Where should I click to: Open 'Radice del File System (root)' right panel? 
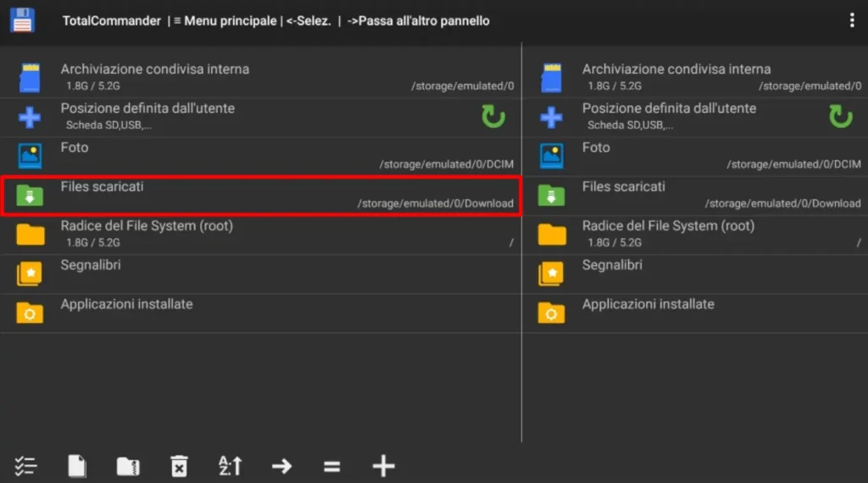[x=668, y=225]
